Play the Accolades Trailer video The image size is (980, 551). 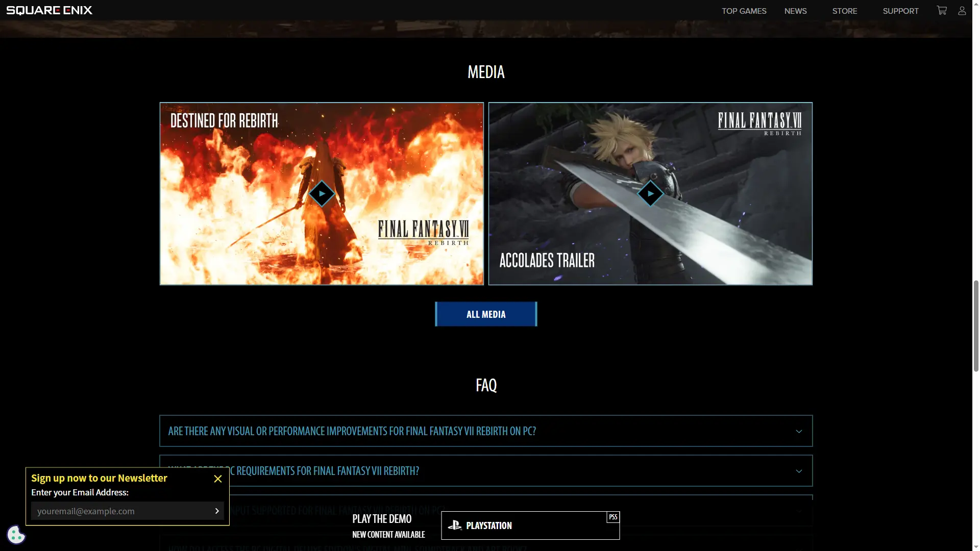tap(650, 193)
